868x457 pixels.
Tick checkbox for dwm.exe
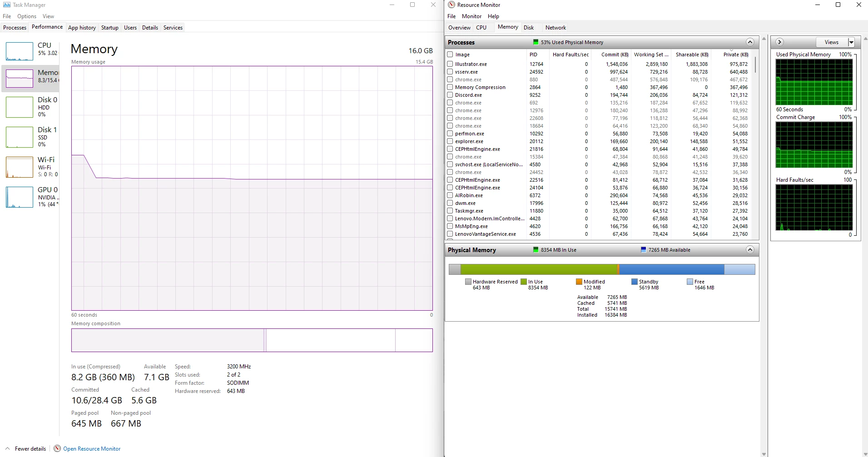(450, 203)
